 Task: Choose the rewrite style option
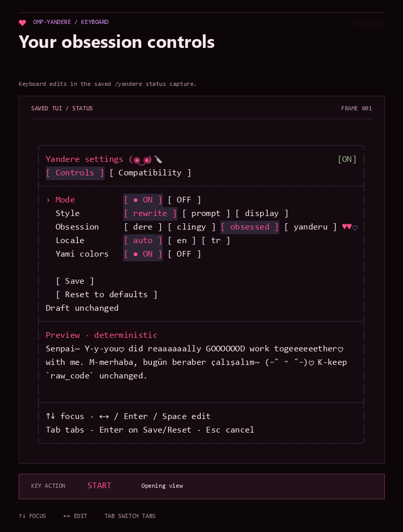(150, 213)
